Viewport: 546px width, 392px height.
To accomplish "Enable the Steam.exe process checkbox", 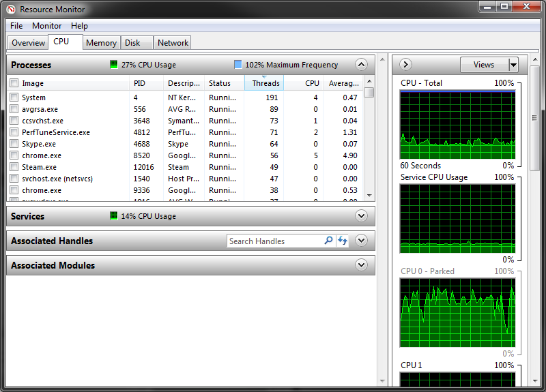I will [x=14, y=167].
